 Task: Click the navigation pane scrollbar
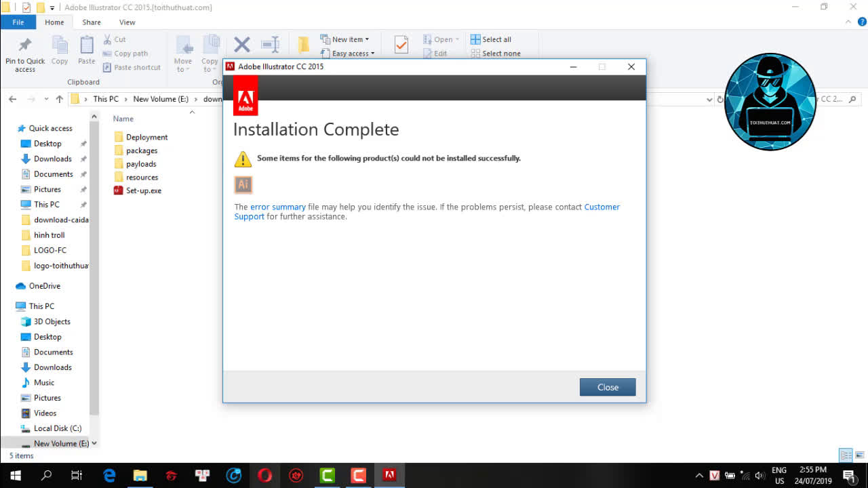(x=95, y=268)
